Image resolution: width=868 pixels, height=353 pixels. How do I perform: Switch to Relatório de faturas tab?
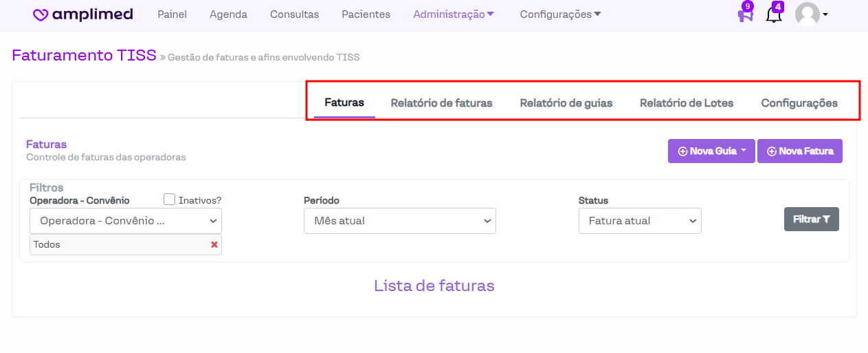tap(441, 103)
